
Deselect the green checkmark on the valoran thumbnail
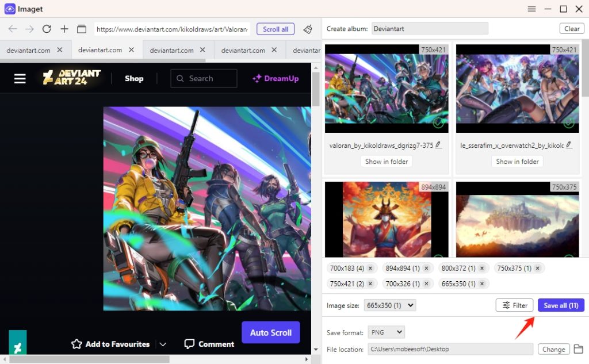[439, 122]
